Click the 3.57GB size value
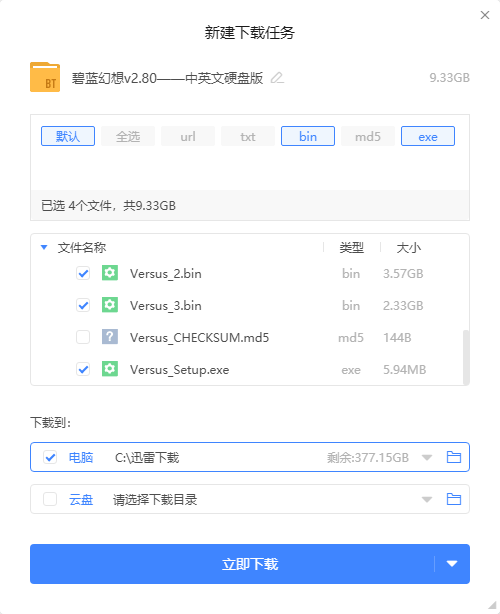 coord(403,274)
